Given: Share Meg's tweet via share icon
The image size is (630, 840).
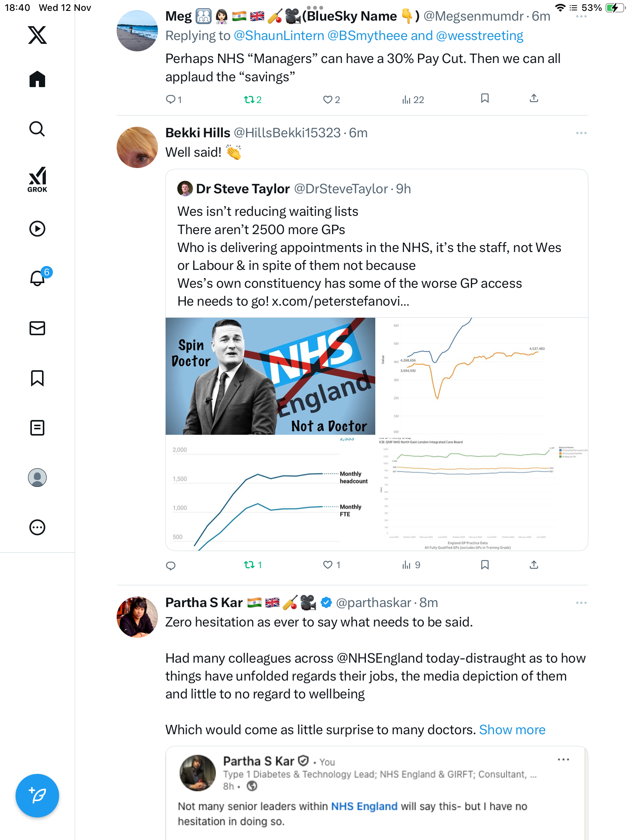Looking at the screenshot, I should click(x=534, y=99).
